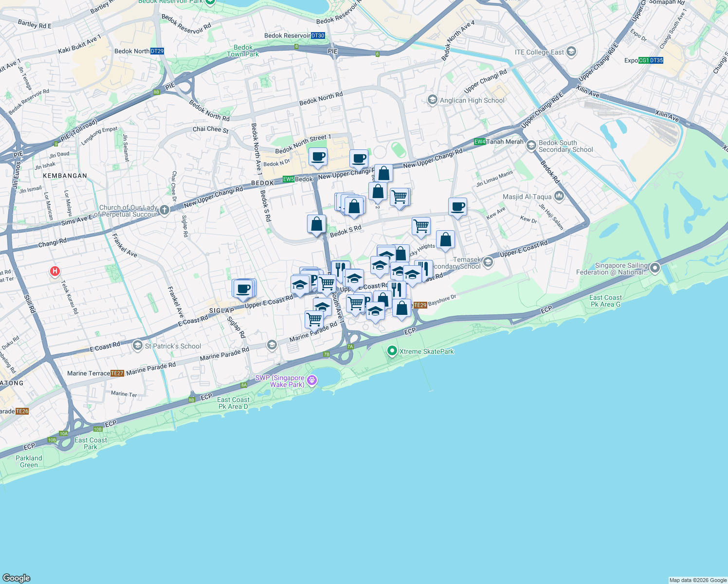This screenshot has height=584, width=728.
Task: Click the TE27 Marine Terrace station badge
Action: [x=117, y=373]
